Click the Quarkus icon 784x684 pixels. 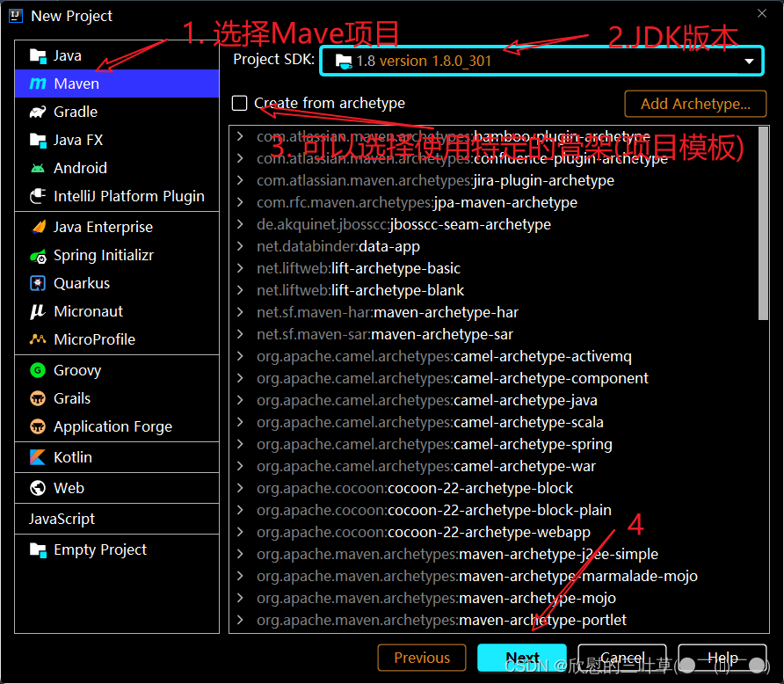coord(38,283)
